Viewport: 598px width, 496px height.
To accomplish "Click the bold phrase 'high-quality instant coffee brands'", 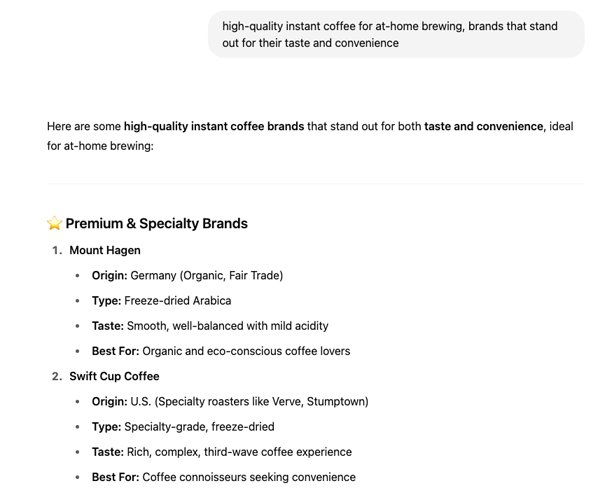I will pyautogui.click(x=214, y=126).
